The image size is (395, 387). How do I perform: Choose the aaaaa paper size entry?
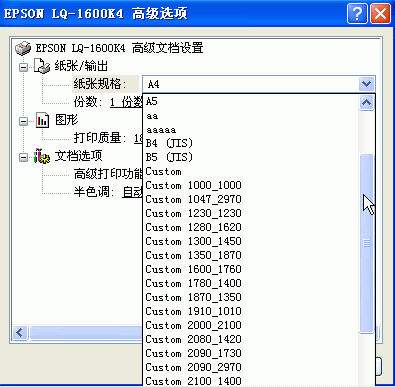pos(251,129)
